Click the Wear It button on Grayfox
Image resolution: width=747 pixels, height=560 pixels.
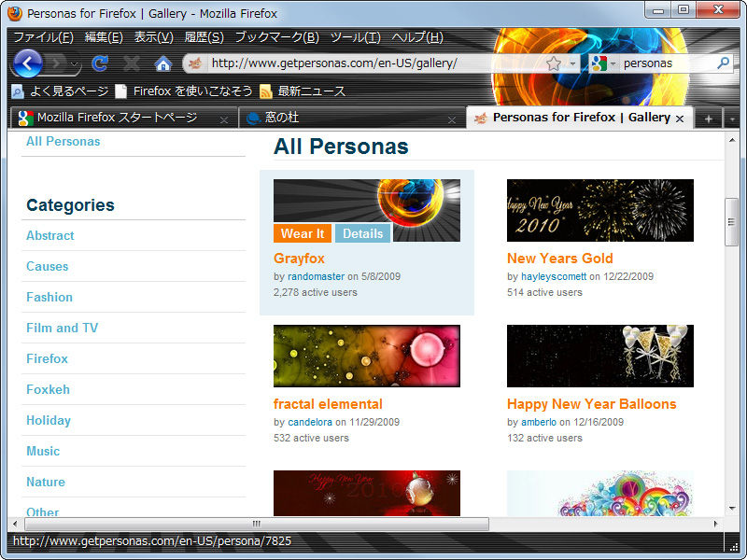[303, 233]
